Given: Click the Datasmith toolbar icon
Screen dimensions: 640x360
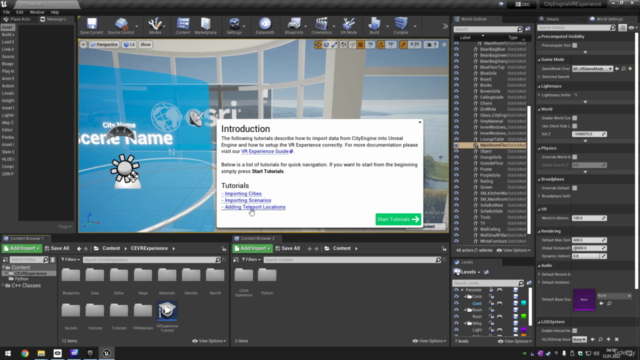Looking at the screenshot, I should pos(265,26).
